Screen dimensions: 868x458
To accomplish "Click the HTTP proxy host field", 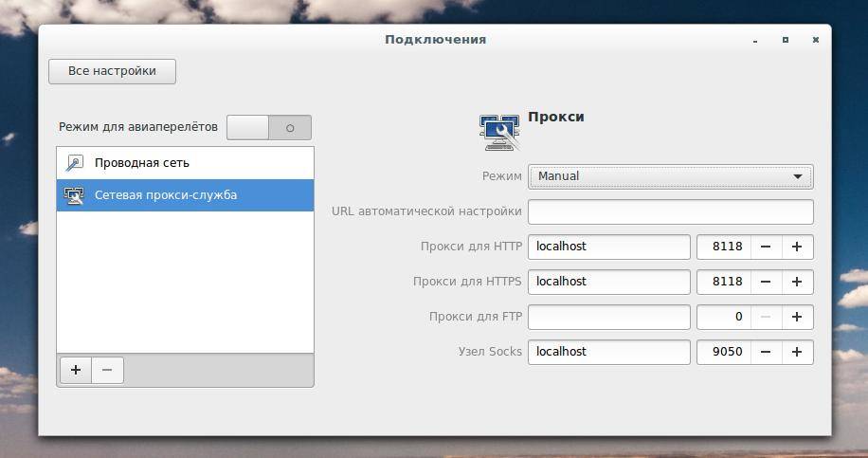I will [x=609, y=247].
